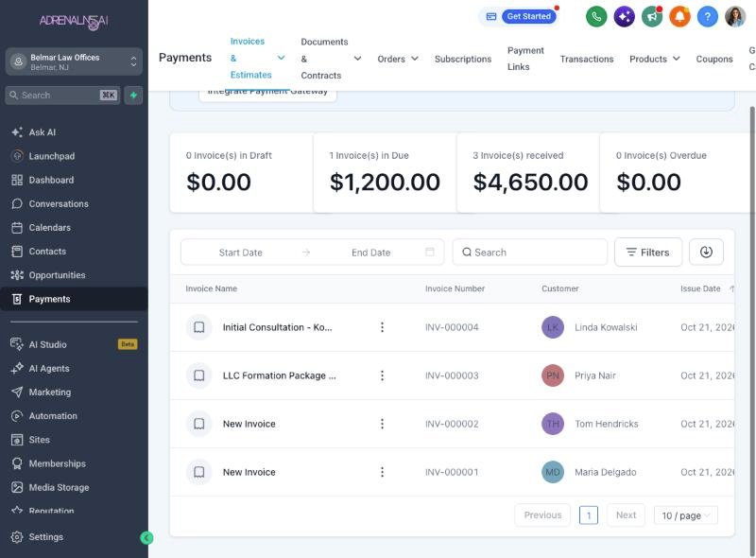
Task: Sort by Issue Date column arrow
Action: point(731,288)
